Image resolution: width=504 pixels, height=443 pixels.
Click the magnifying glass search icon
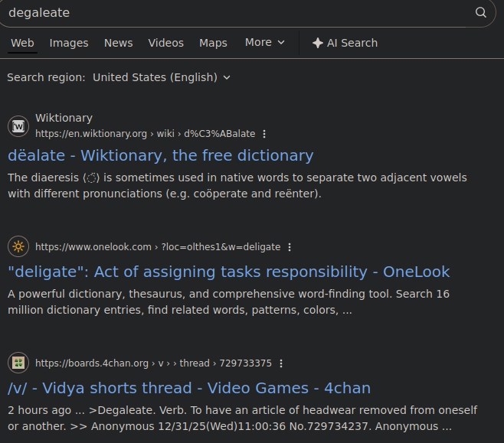[x=480, y=12]
